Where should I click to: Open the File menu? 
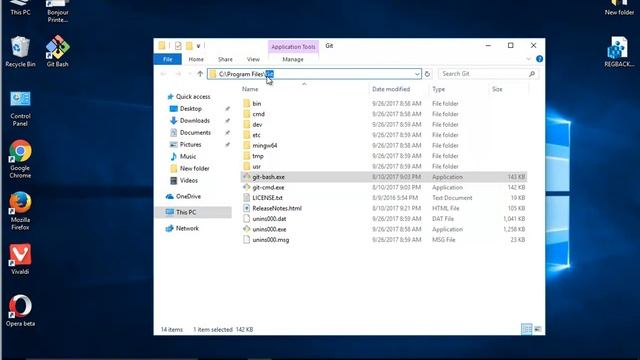click(168, 59)
